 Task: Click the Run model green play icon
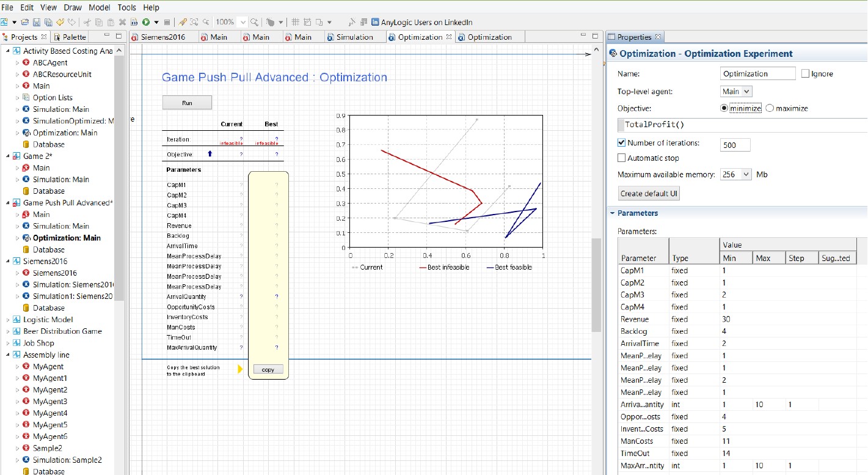[146, 22]
